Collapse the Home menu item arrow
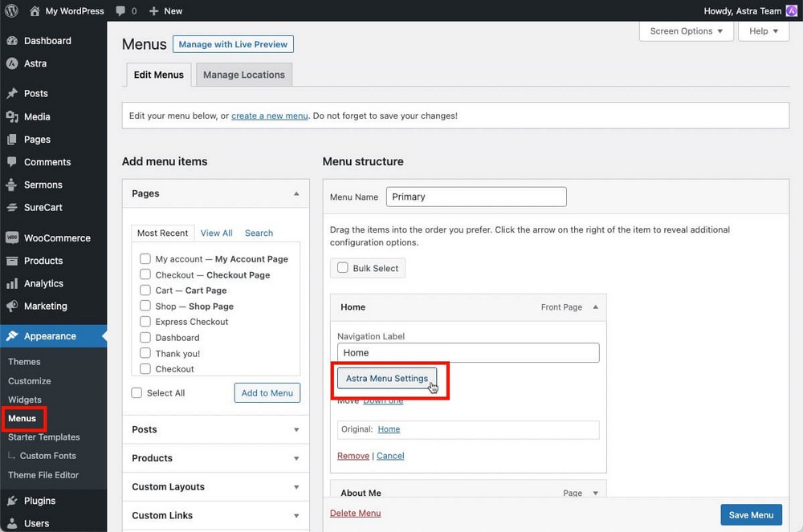This screenshot has width=803, height=532. pos(596,307)
